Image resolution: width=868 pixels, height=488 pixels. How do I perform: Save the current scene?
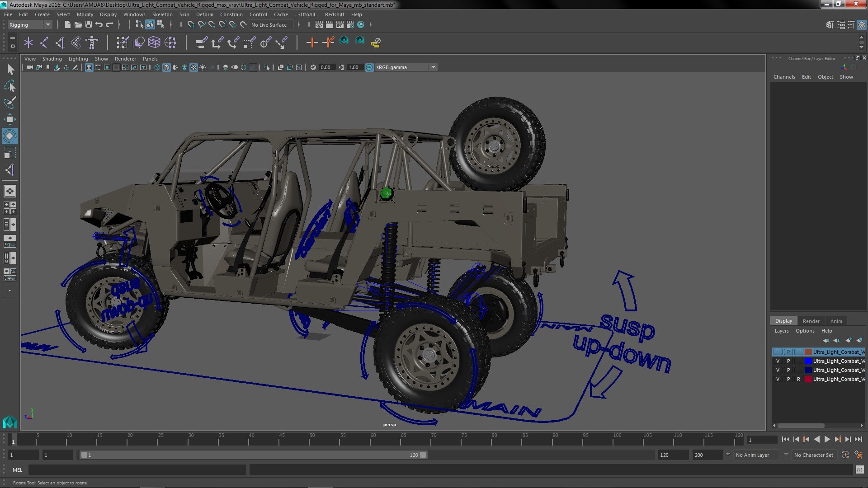coord(89,25)
